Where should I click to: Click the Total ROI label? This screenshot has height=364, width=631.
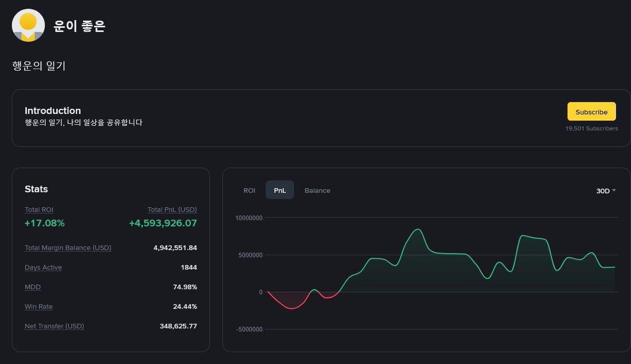pyautogui.click(x=39, y=210)
